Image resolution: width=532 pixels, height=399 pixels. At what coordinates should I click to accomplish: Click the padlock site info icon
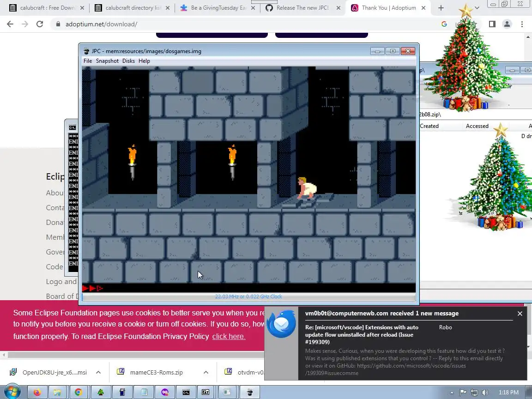(58, 24)
